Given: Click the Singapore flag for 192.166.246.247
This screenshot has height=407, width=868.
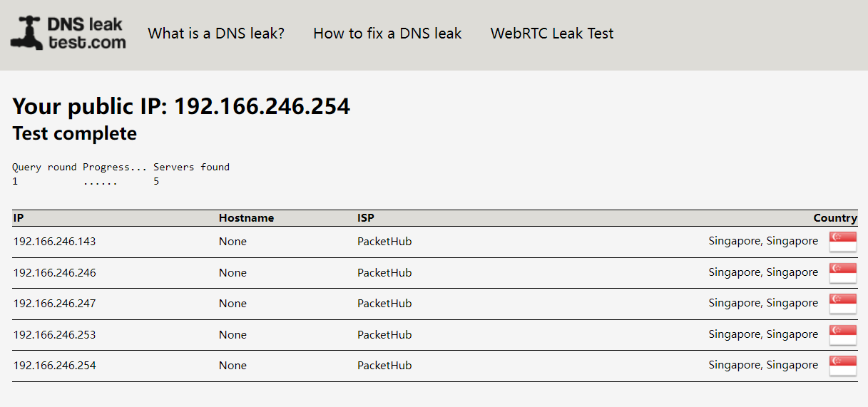Looking at the screenshot, I should 842,304.
